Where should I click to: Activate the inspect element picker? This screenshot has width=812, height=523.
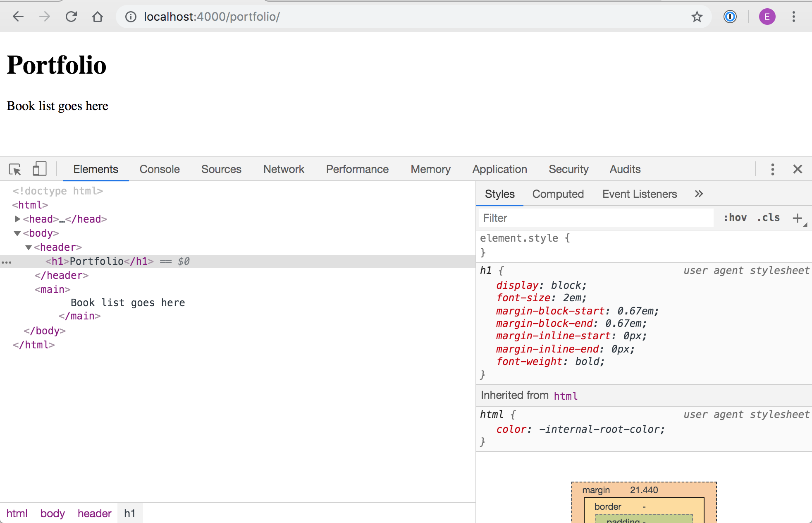(x=15, y=169)
